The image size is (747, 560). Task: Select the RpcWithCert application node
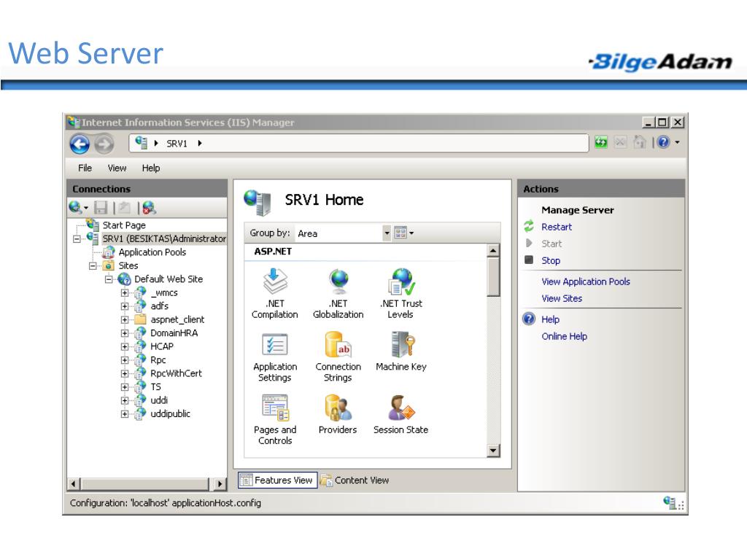(x=176, y=373)
